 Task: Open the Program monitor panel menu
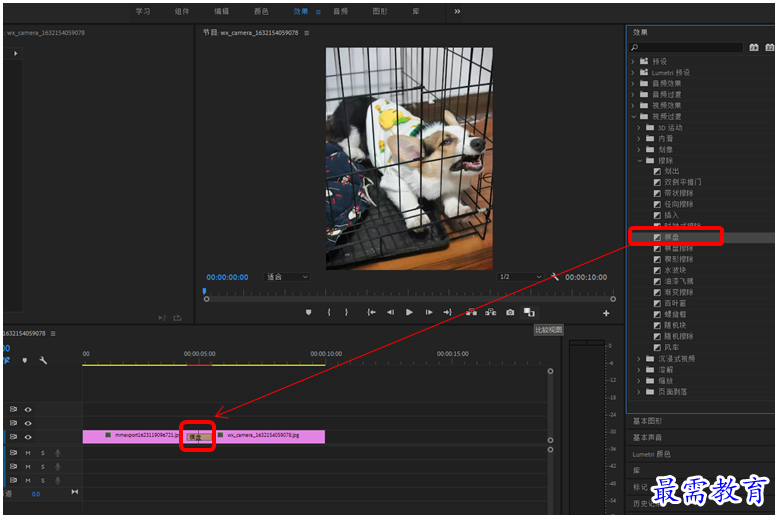(306, 33)
